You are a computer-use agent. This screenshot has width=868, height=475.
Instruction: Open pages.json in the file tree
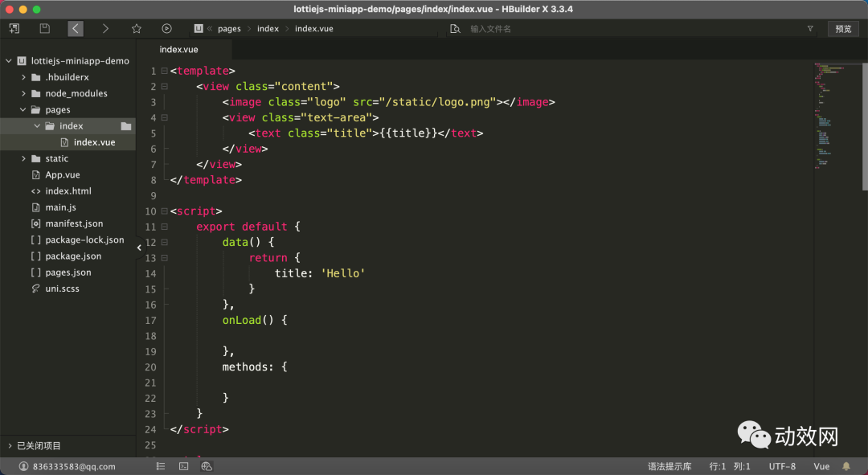[68, 272]
